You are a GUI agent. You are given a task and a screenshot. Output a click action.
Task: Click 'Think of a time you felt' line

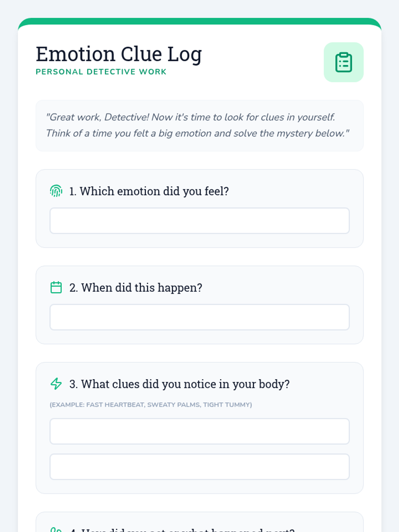(x=198, y=133)
